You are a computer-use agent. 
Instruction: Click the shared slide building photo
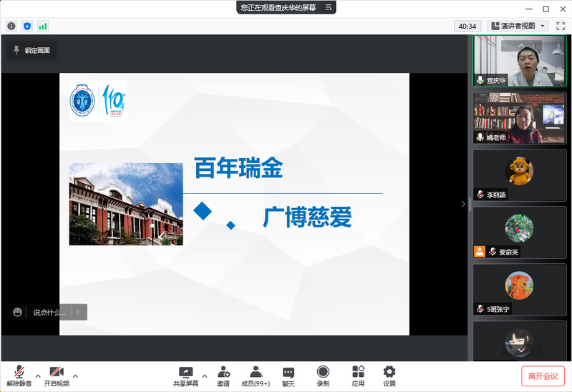click(x=126, y=204)
